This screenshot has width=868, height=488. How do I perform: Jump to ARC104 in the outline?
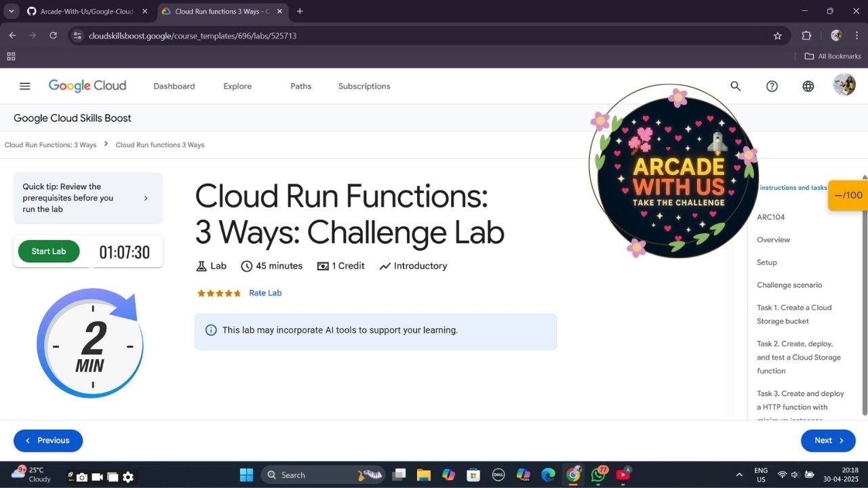(770, 218)
